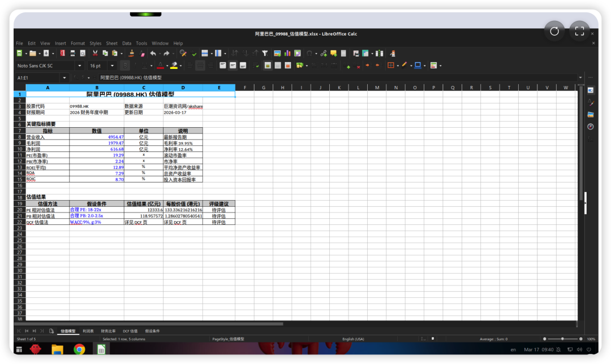Screen dimensions: 611x364
Task: Open the Conditional Formatting dropdown arrow
Action: click(x=440, y=66)
